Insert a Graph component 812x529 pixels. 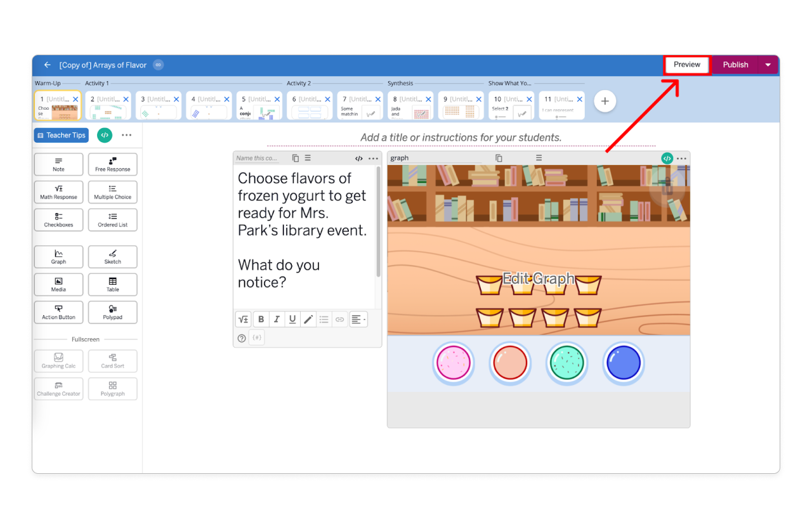pyautogui.click(x=58, y=257)
